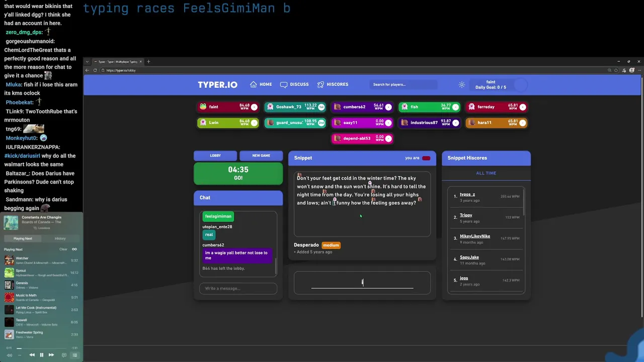Click the browser back arrow
This screenshot has width=644, height=362.
coord(87,70)
